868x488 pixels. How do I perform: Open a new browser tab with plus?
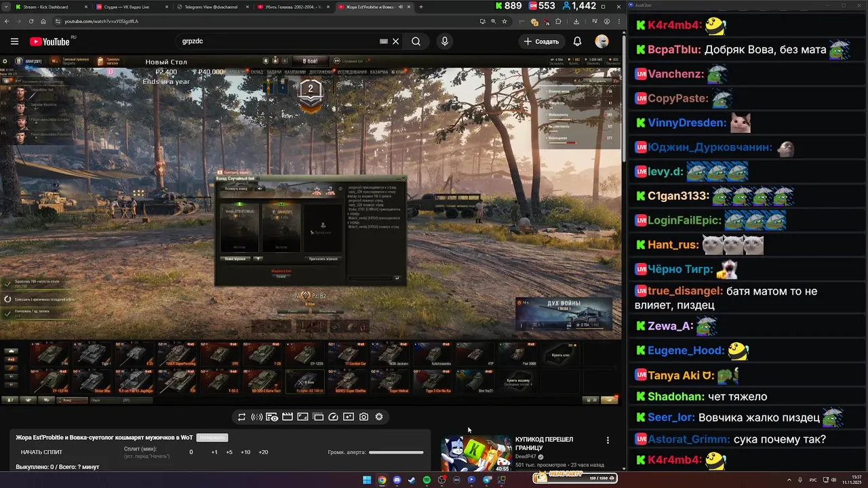click(421, 7)
